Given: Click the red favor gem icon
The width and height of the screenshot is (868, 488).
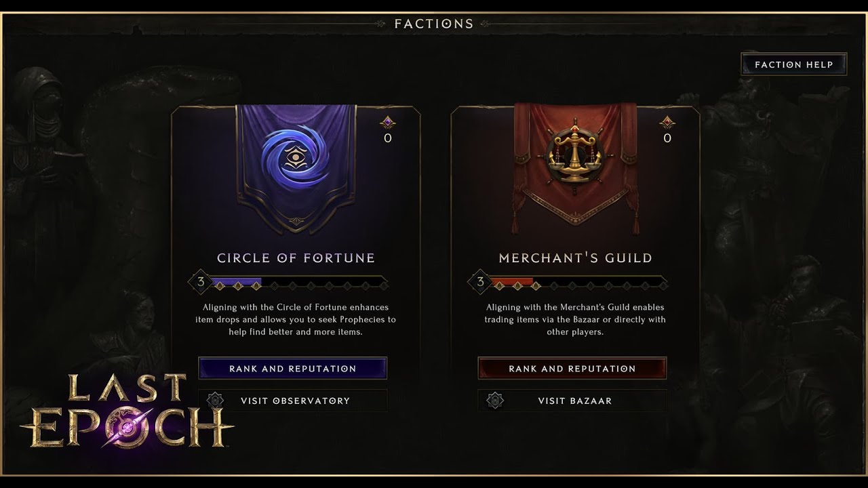Looking at the screenshot, I should coord(667,123).
